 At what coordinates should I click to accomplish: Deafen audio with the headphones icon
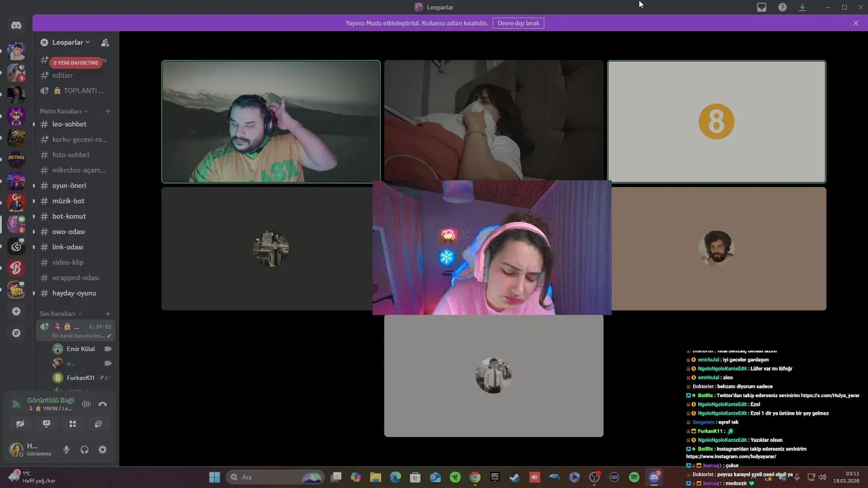point(85,449)
